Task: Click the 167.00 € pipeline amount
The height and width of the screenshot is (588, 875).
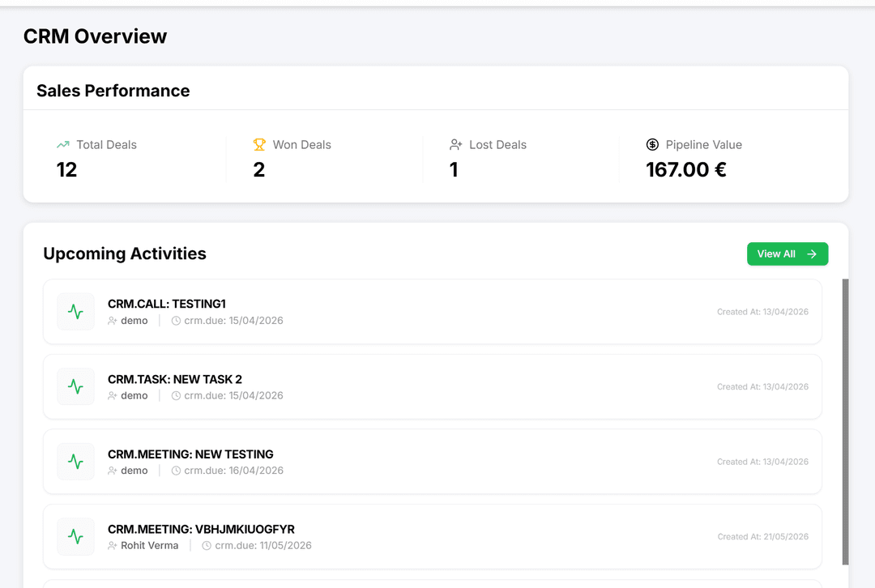Action: coord(686,169)
